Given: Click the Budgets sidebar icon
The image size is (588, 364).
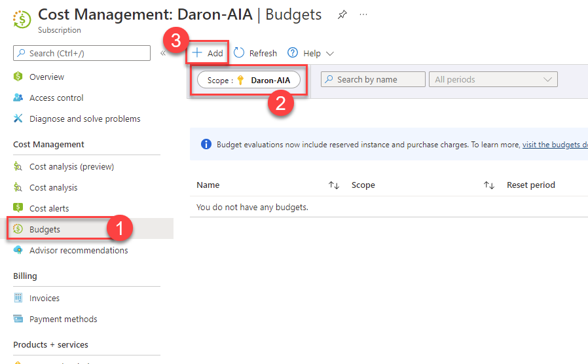Looking at the screenshot, I should tap(18, 228).
